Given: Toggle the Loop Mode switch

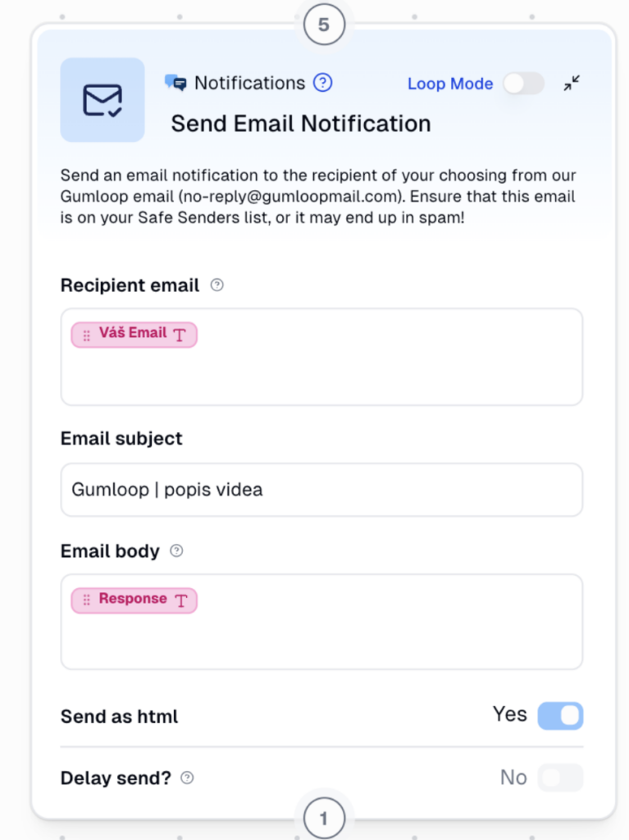Looking at the screenshot, I should coord(523,84).
